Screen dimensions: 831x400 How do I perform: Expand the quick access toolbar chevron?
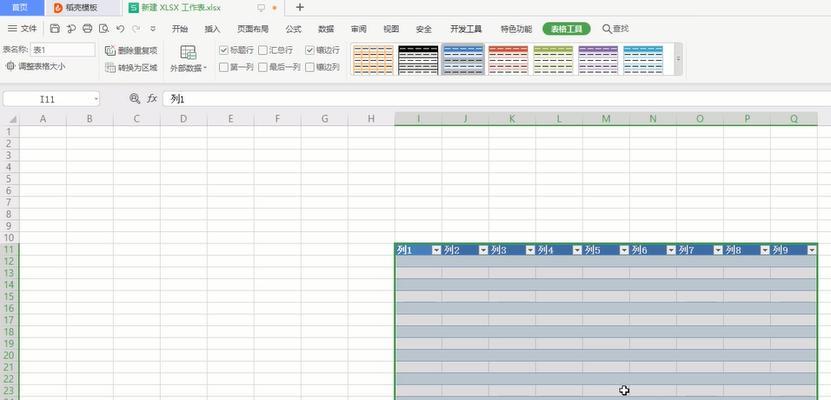coord(153,29)
